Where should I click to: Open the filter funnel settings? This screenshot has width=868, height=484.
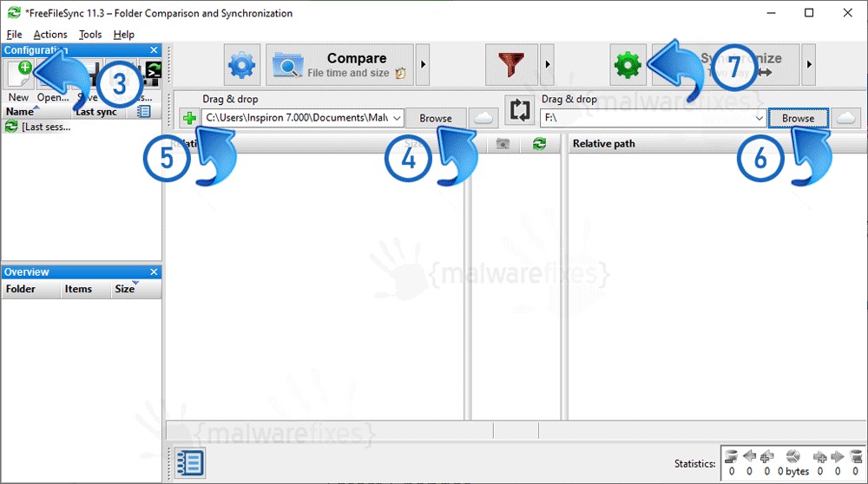[511, 65]
